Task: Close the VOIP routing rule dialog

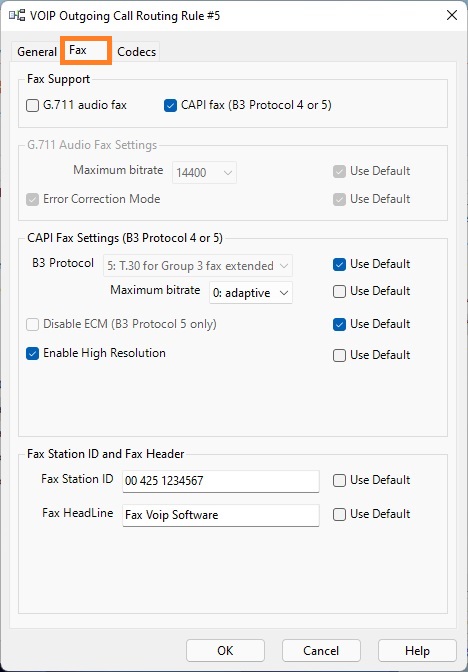Action: coord(452,15)
